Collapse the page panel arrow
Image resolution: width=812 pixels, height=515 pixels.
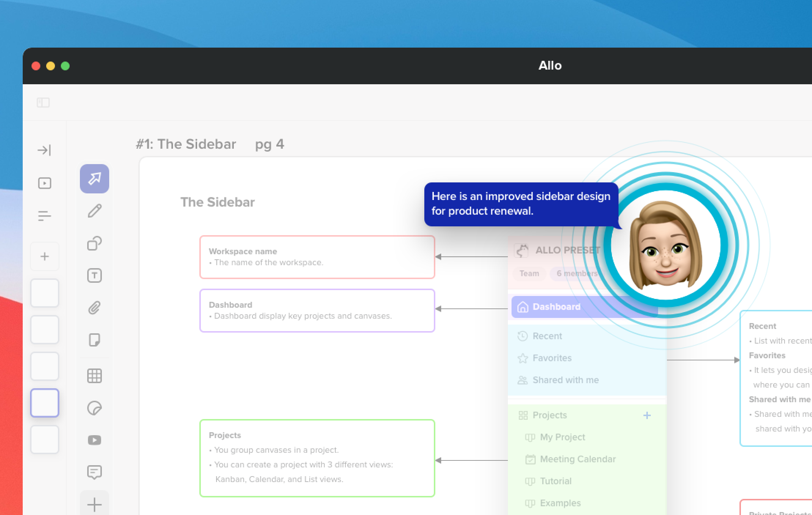[x=44, y=150]
